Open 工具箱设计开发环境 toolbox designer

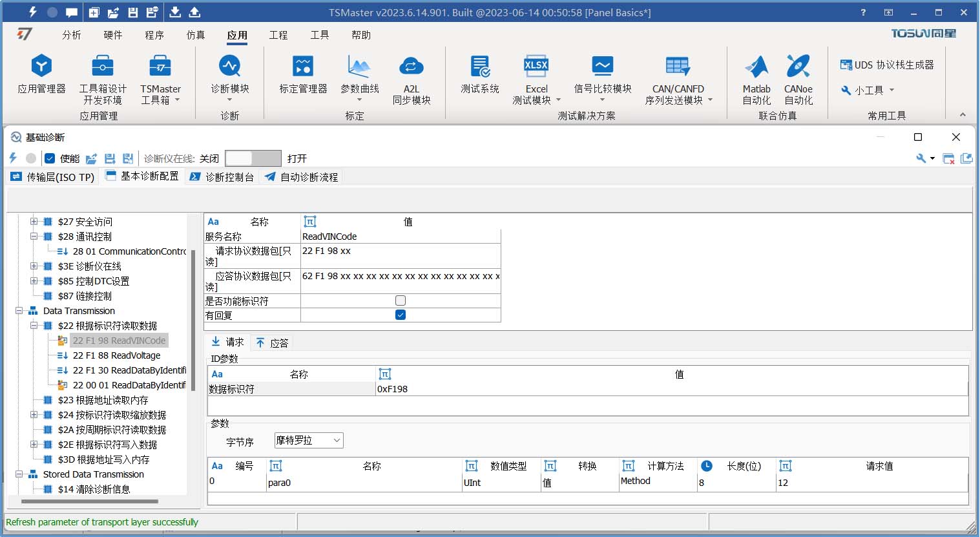(103, 79)
